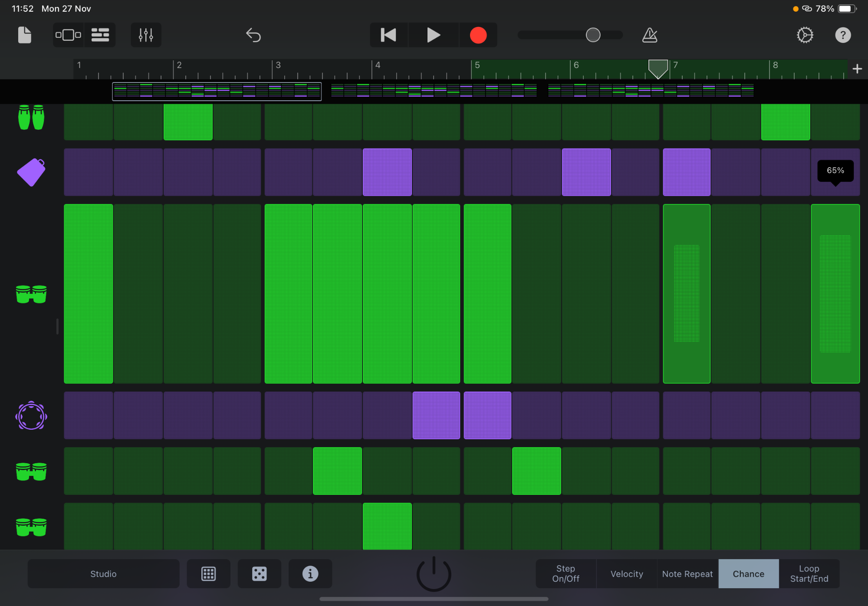Open song settings gear
868x606 pixels.
pos(805,35)
